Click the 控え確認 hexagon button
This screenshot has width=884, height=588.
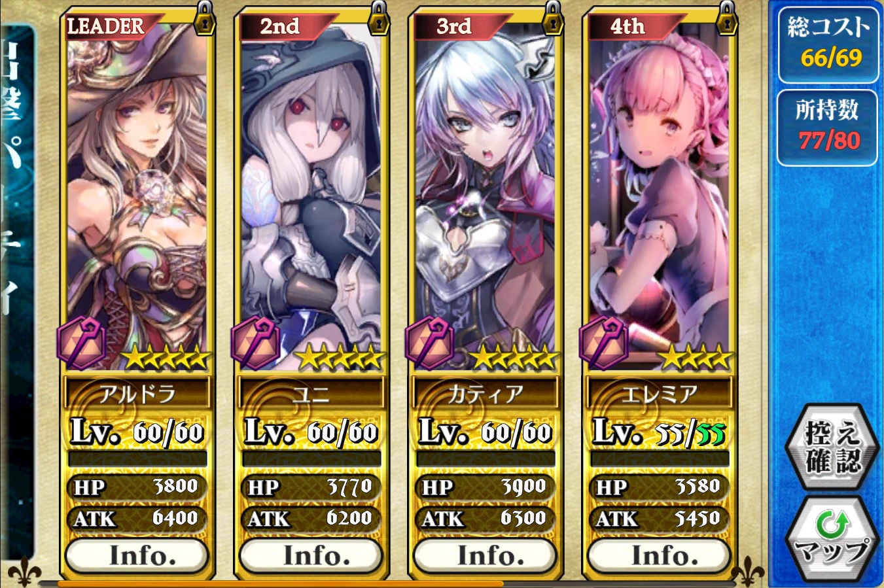[831, 447]
